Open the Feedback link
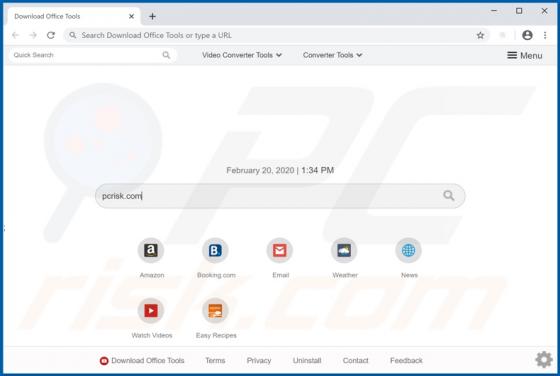560x376 pixels. tap(406, 361)
